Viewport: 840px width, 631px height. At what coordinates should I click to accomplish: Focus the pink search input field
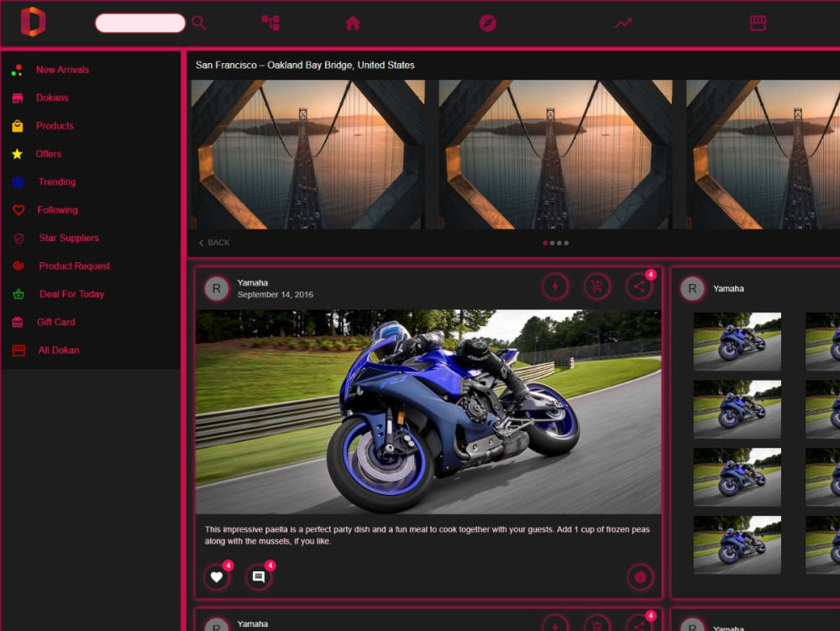(x=140, y=23)
